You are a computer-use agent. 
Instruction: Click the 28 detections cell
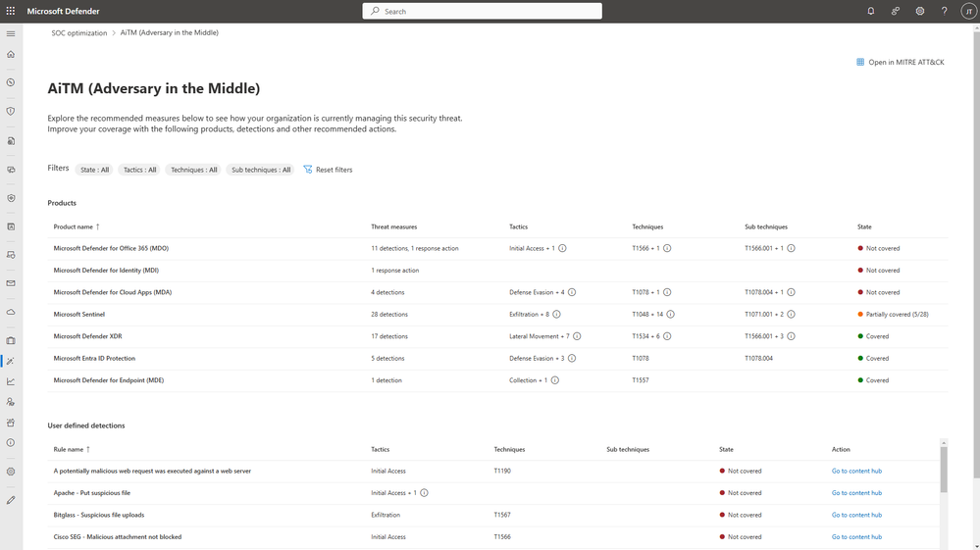[389, 315]
